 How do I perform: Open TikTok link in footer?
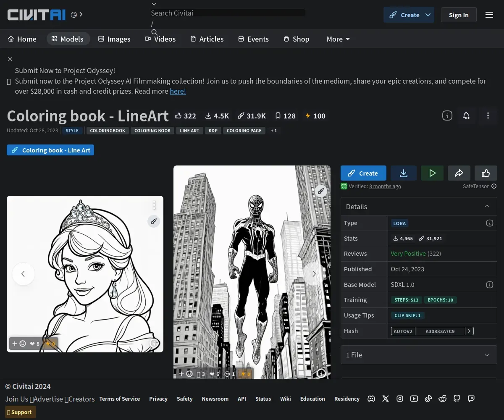pos(428,399)
